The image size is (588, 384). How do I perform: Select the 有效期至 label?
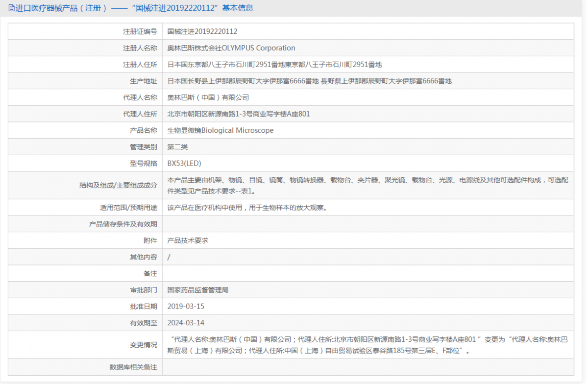point(144,323)
